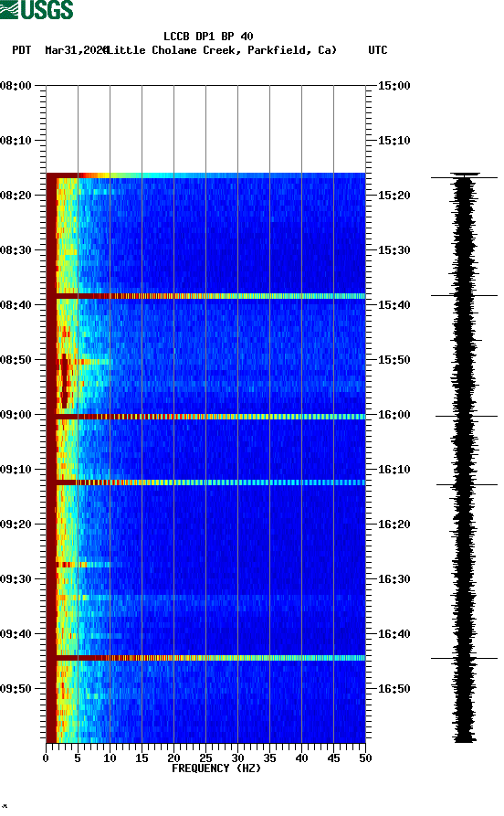Image resolution: width=504 pixels, height=816 pixels.
Task: Click the 16:30 UTC time label
Action: click(x=394, y=579)
